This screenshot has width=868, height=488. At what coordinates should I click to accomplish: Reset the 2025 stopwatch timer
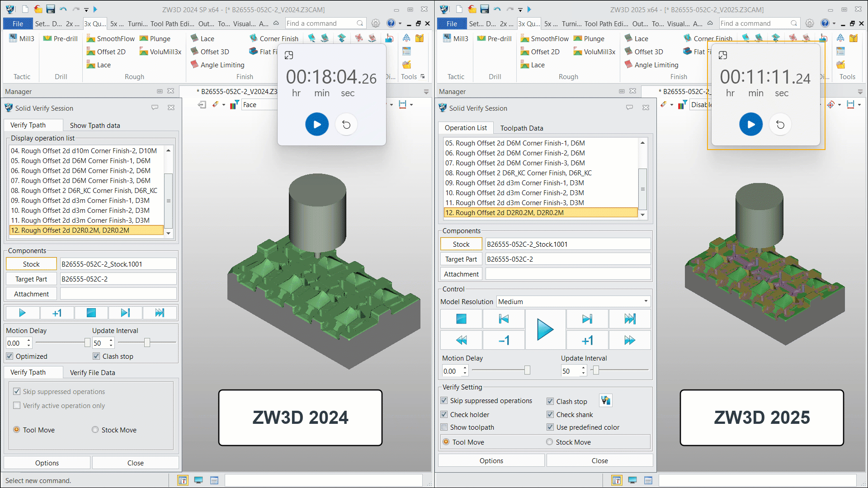[780, 124]
